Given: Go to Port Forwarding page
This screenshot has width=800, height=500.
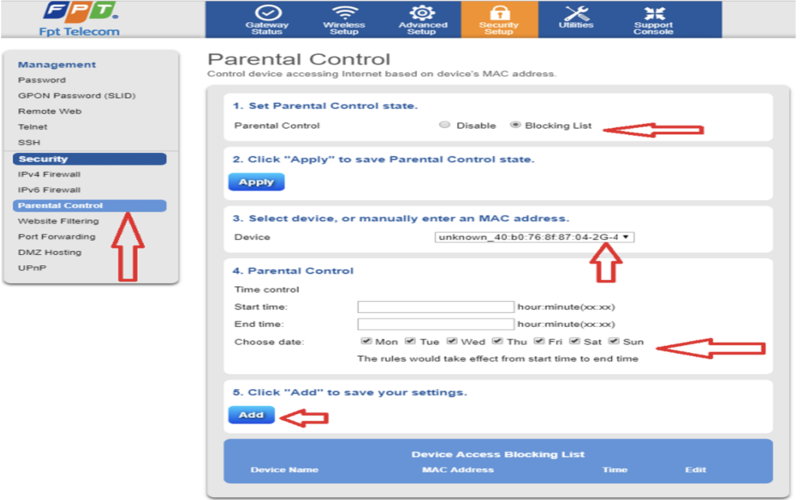Looking at the screenshot, I should [57, 237].
